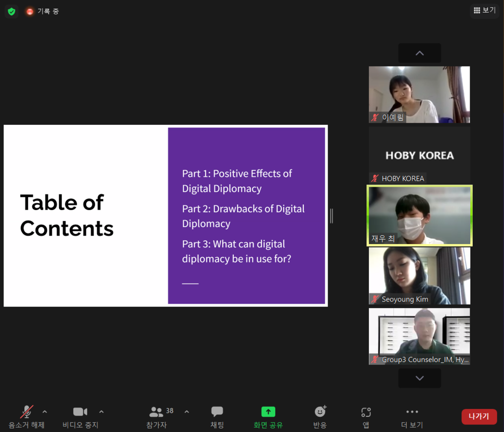Screen dimensions: 504x432
Task: Expand audio options caret beside microphone
Action: [45, 411]
